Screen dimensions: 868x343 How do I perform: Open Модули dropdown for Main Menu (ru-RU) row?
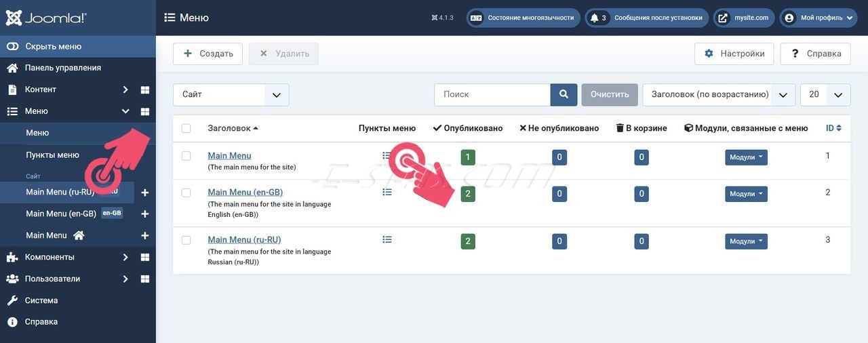[x=746, y=241]
